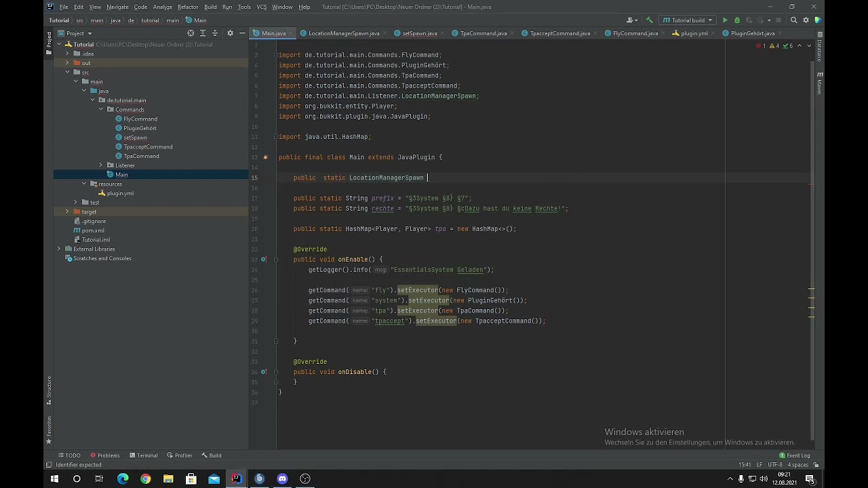Open the Terminal tool window
The image size is (868, 488).
point(144,455)
